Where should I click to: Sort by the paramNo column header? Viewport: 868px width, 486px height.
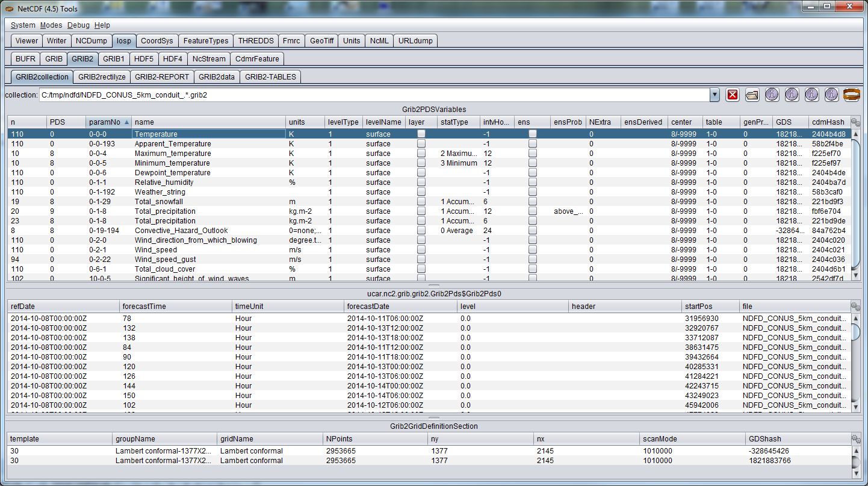108,122
